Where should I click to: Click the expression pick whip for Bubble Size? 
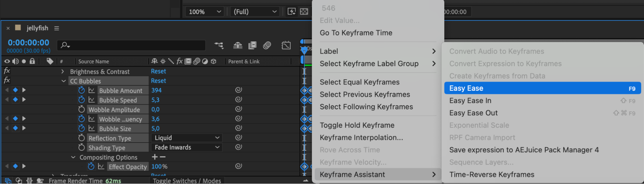point(238,128)
